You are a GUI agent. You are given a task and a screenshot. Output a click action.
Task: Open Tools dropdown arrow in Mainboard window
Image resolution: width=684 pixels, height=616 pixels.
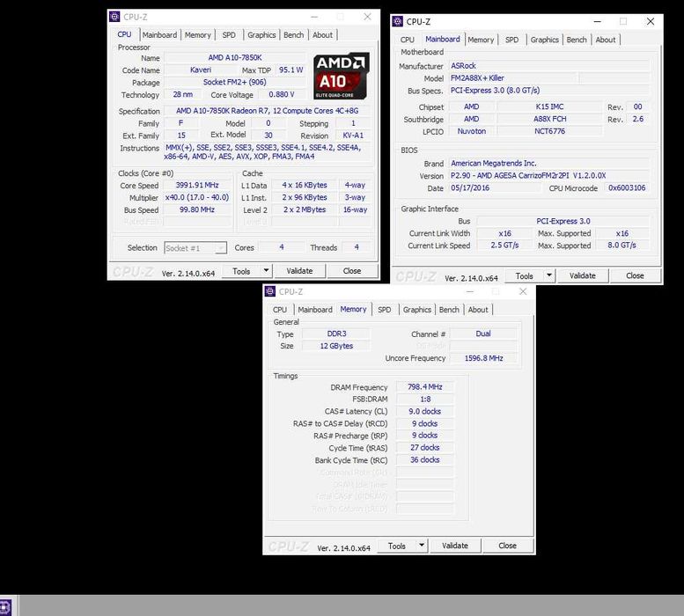[x=549, y=275]
